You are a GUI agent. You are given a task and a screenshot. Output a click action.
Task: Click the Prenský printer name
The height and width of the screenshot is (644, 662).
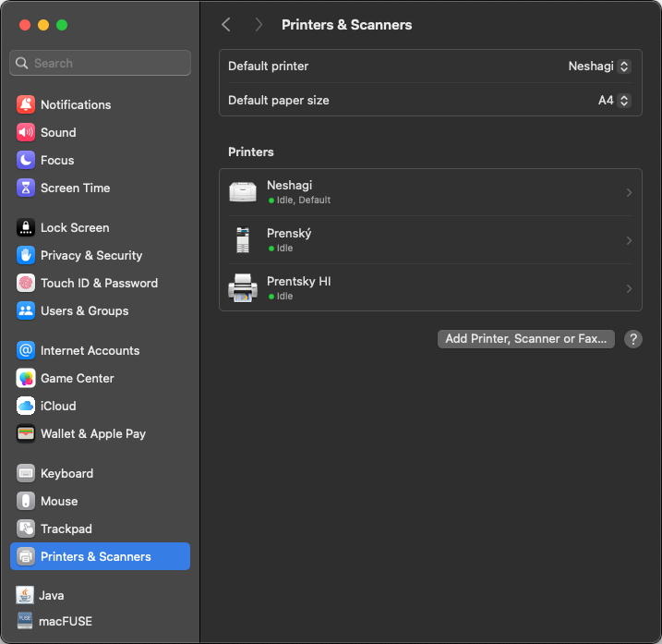(x=289, y=233)
